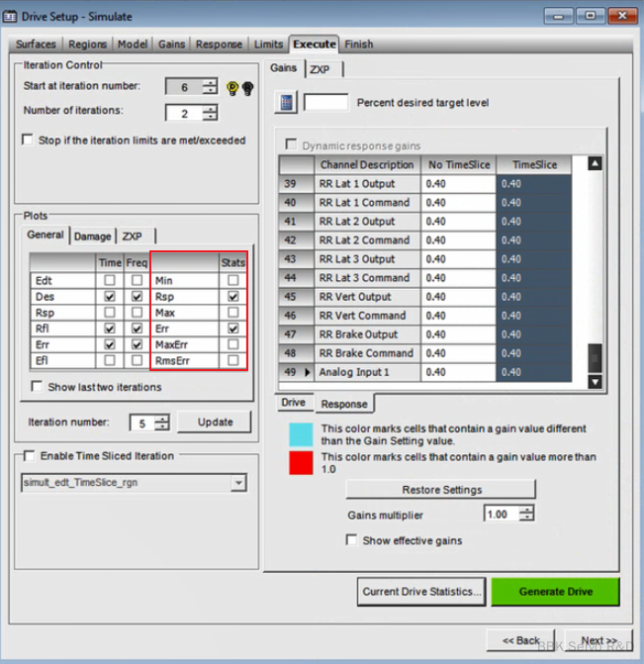Screen dimensions: 644x664
Task: Click in the Percent desired target level field
Action: coord(326,102)
